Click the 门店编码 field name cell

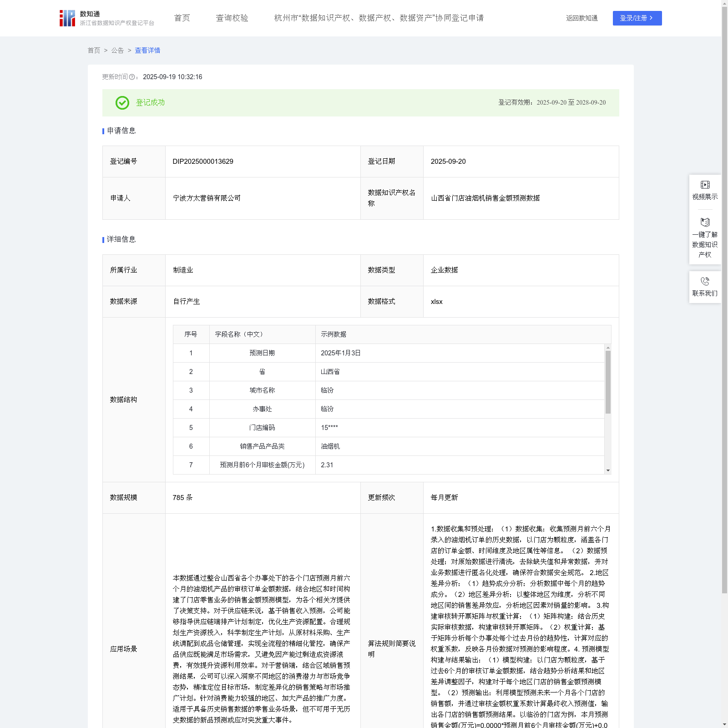click(262, 428)
